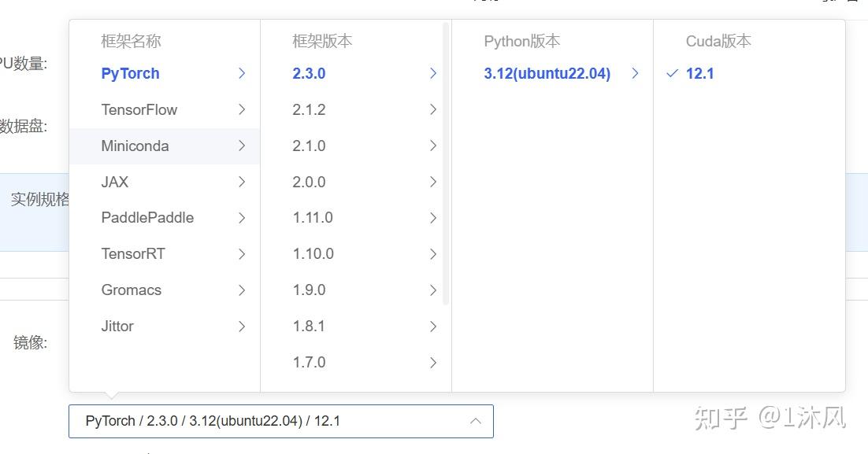Choose the Gromacs framework

[x=132, y=290]
